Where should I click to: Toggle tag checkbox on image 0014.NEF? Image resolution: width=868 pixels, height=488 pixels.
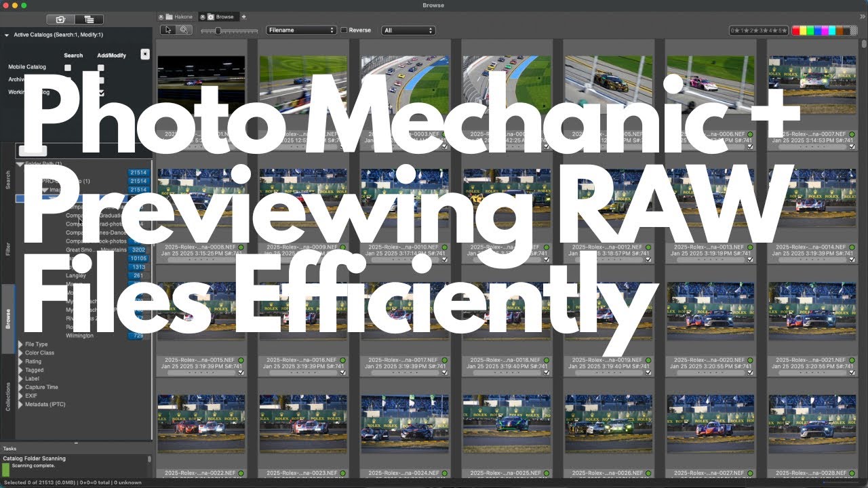(852, 259)
